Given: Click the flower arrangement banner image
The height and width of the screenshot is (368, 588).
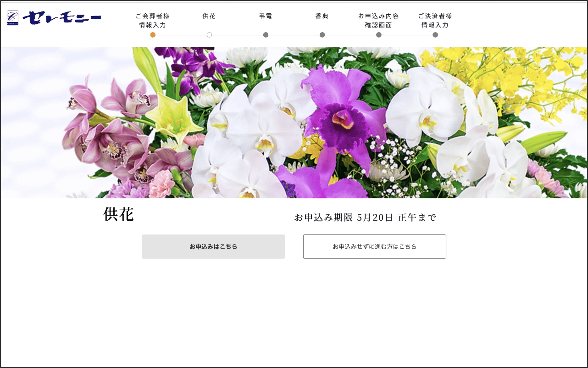Looking at the screenshot, I should coord(294,123).
